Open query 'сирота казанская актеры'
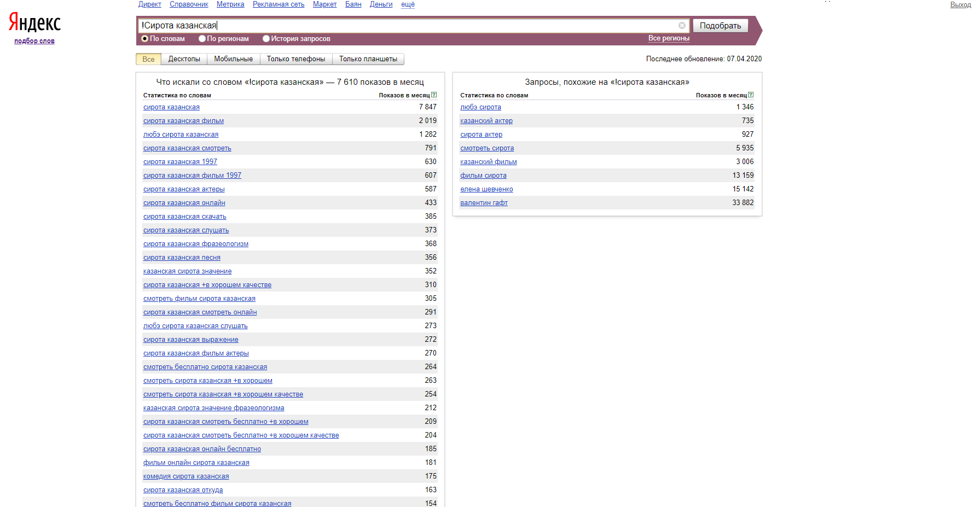 click(184, 189)
